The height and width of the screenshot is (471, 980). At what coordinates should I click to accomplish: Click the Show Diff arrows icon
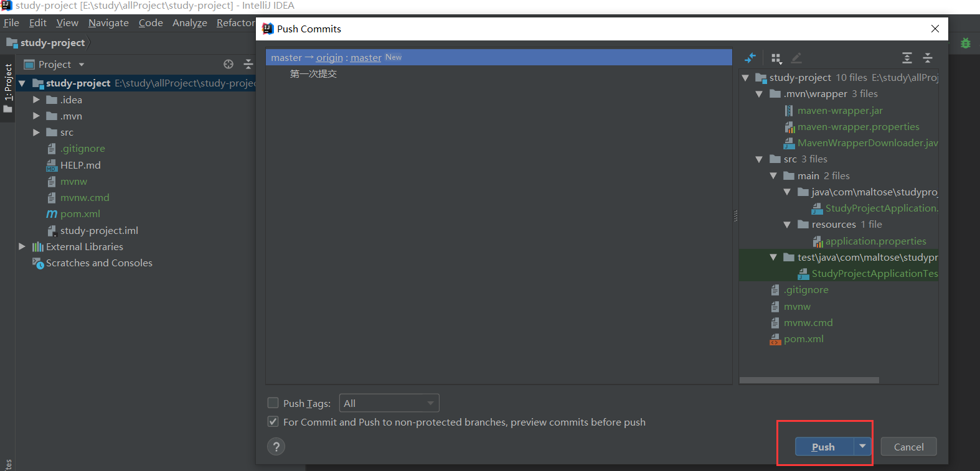pos(750,58)
